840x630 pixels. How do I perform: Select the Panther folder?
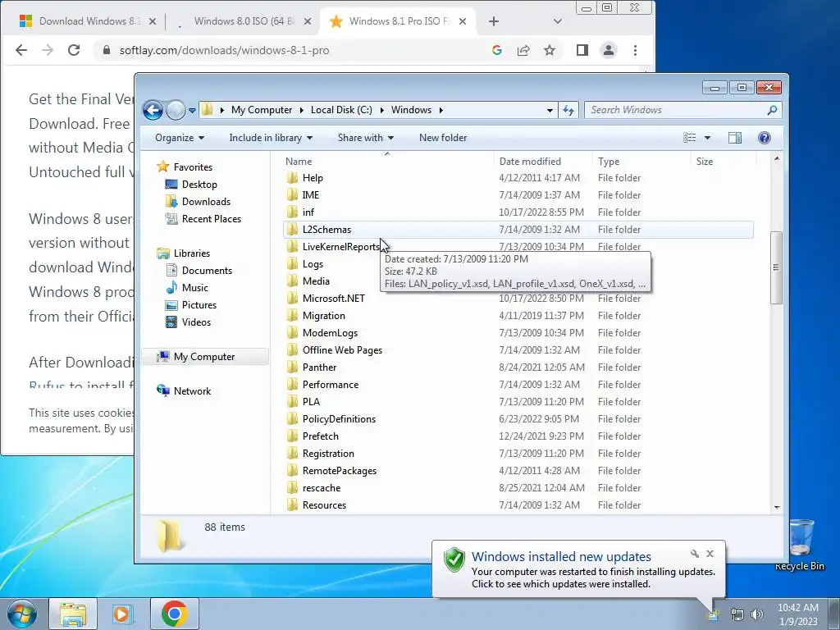[319, 367]
